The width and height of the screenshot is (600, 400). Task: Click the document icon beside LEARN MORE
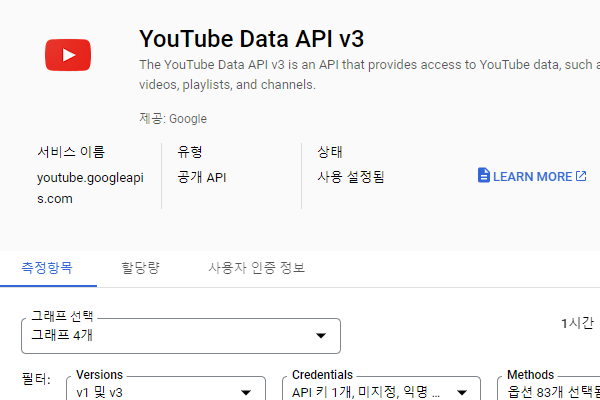click(483, 175)
